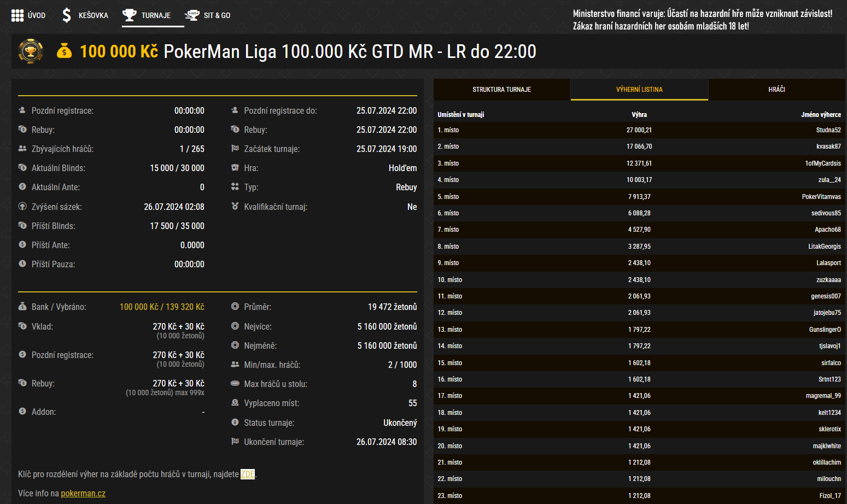Screen dimensions: 847x504
Task: Open the Hráči tab
Action: coord(776,89)
